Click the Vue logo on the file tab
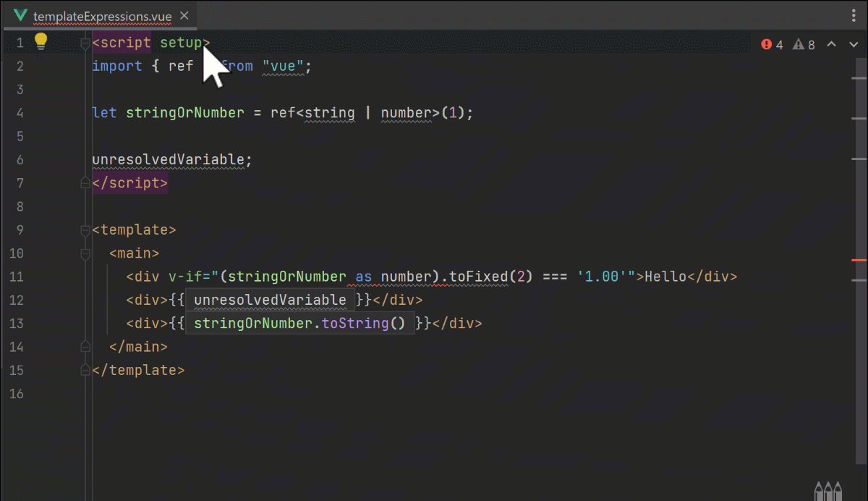 click(20, 14)
